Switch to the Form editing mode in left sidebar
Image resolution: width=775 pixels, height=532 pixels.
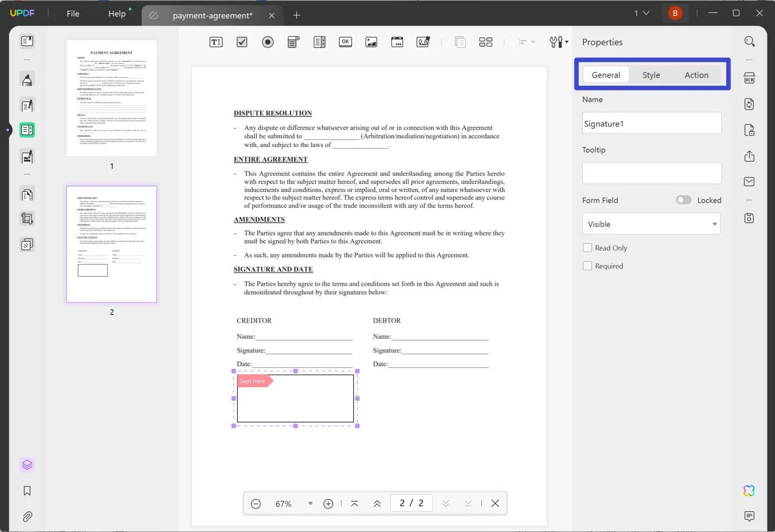[27, 130]
